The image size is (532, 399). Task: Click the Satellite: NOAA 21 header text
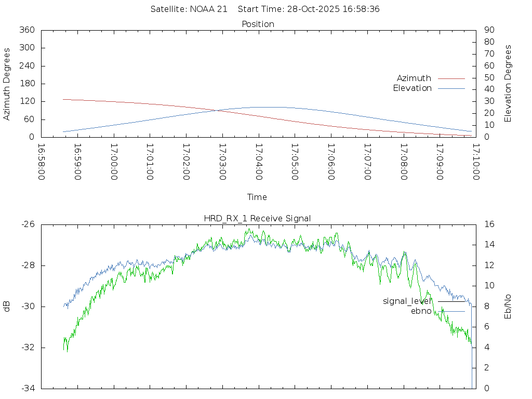189,9
